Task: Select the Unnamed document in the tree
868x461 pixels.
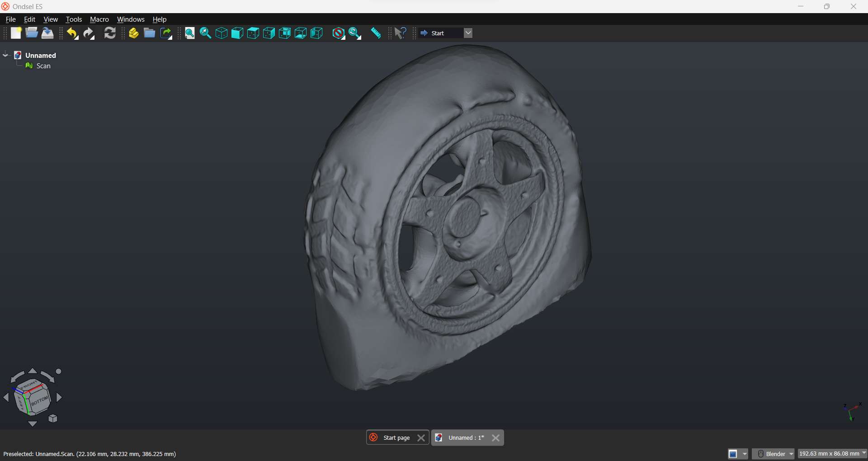Action: [41, 55]
